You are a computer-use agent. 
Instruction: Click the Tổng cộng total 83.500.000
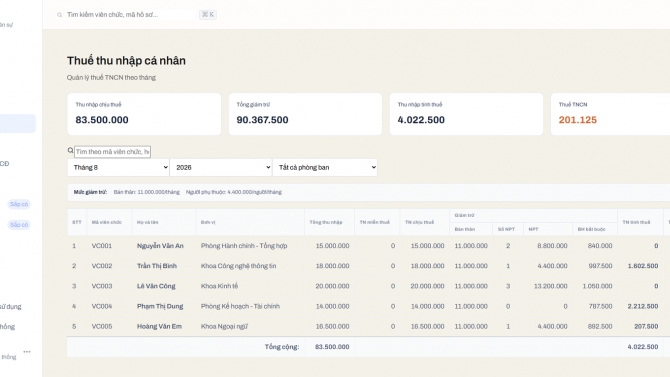[x=332, y=347]
